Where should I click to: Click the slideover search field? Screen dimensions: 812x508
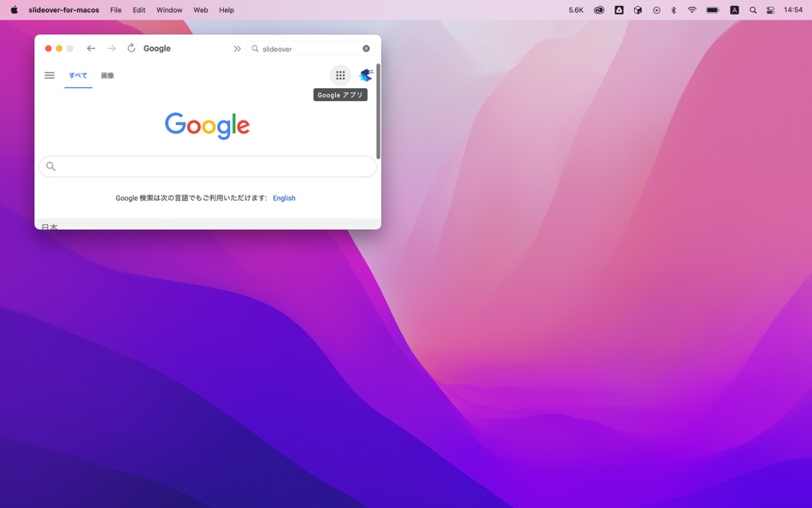[309, 49]
